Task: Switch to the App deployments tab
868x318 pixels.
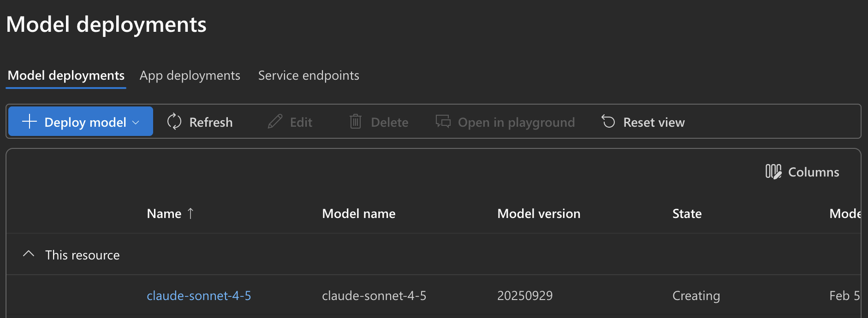Action: [190, 75]
